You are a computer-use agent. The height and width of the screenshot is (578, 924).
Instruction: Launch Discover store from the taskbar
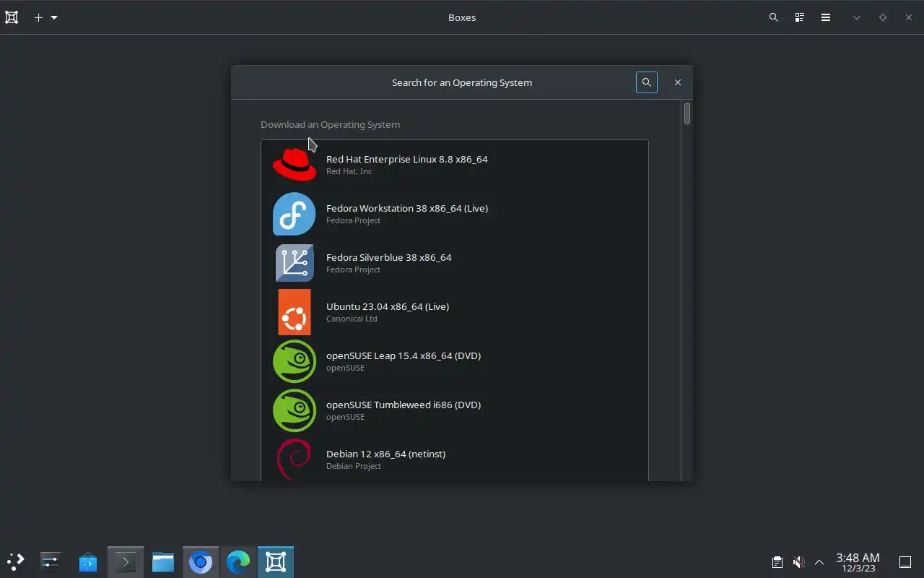88,561
